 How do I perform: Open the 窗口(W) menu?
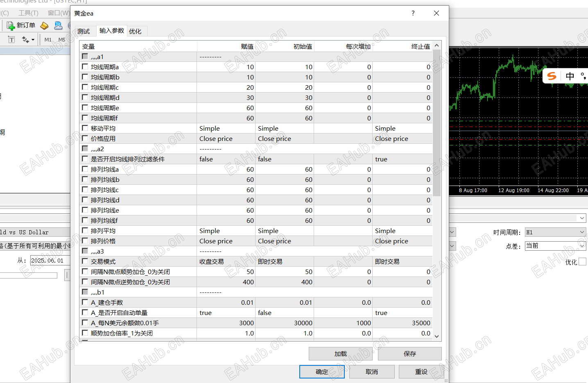(59, 13)
